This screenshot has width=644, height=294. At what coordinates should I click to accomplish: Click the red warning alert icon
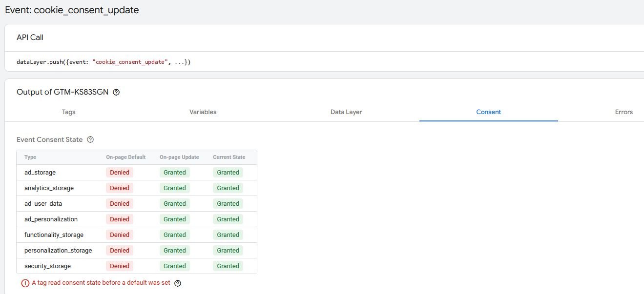[25, 283]
